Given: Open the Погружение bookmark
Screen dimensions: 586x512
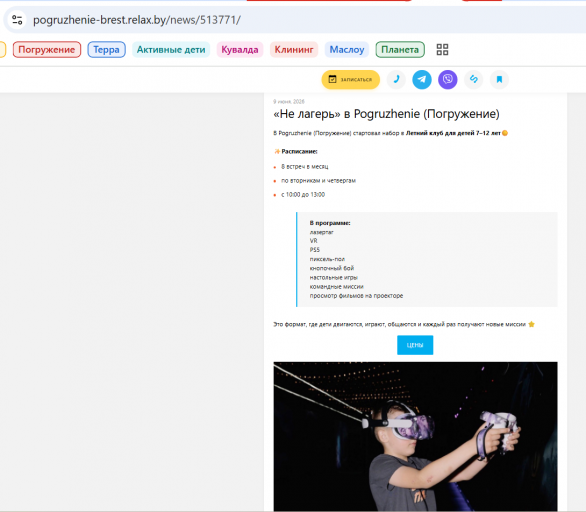Looking at the screenshot, I should [47, 50].
